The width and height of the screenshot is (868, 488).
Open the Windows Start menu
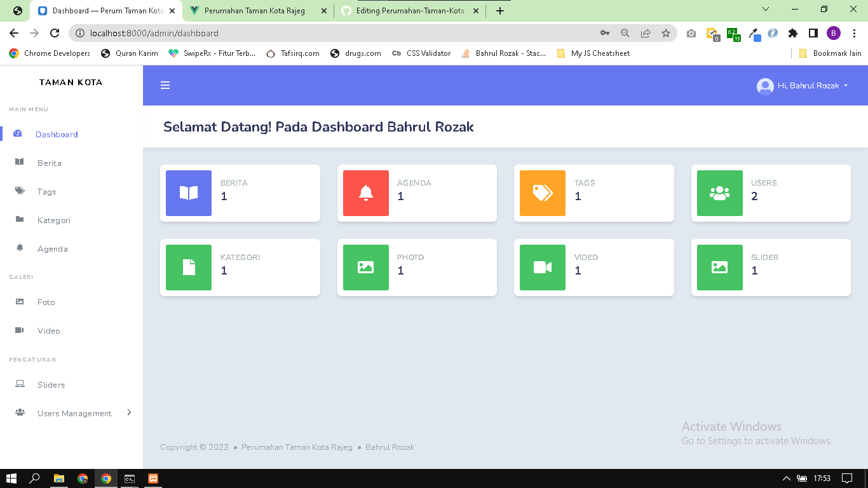[x=11, y=478]
